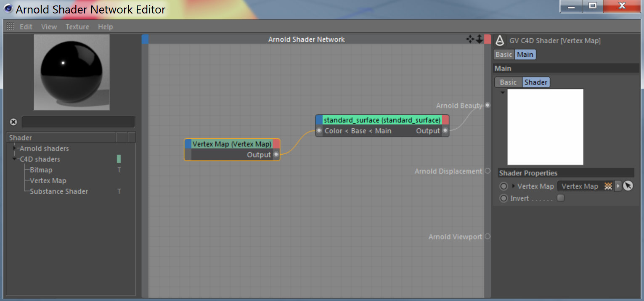644x301 pixels.
Task: Click blue corner of Arnold Shader Network
Action: coord(145,39)
